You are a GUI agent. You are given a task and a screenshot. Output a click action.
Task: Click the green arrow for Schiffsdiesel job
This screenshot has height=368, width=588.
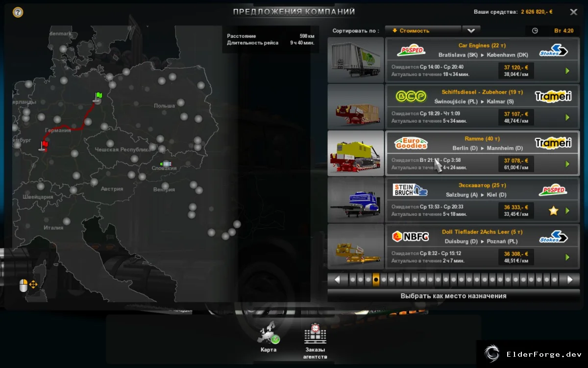point(567,117)
